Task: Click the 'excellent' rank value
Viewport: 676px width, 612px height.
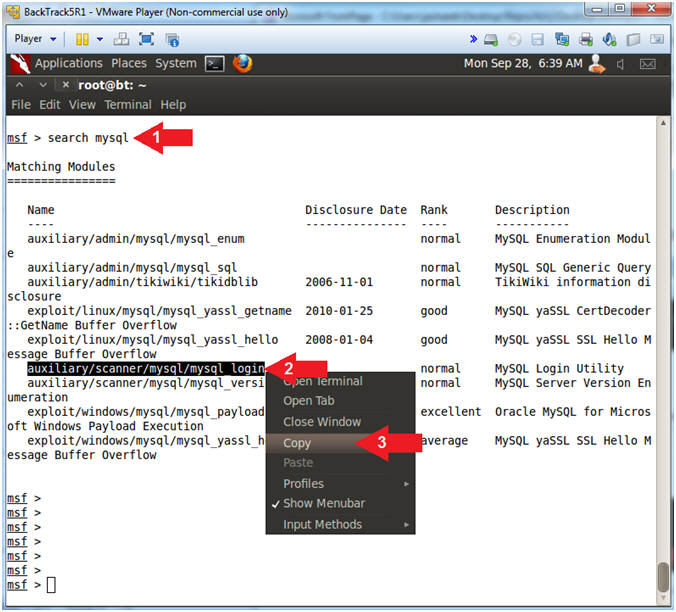Action: (x=451, y=412)
